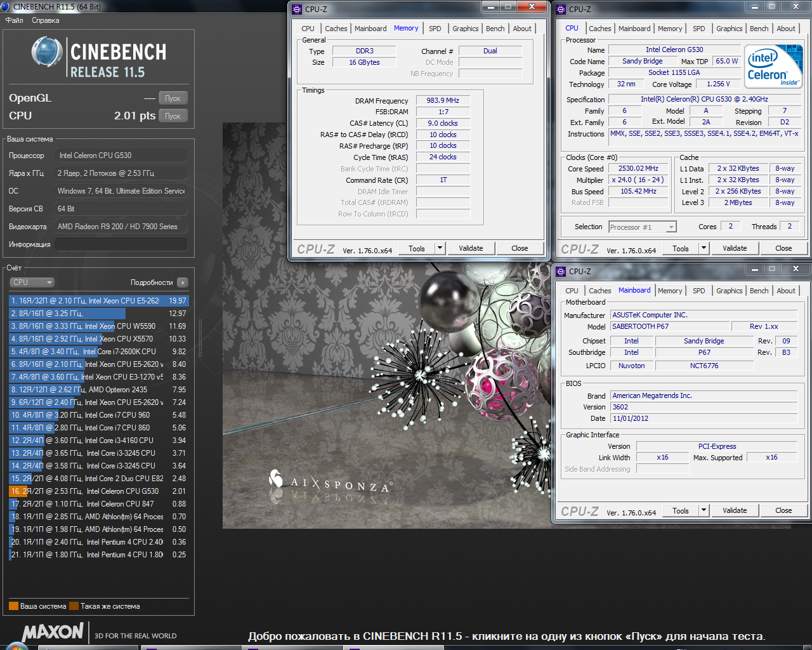Open Graphics tab in Celeron CPU-Z window

[730, 29]
